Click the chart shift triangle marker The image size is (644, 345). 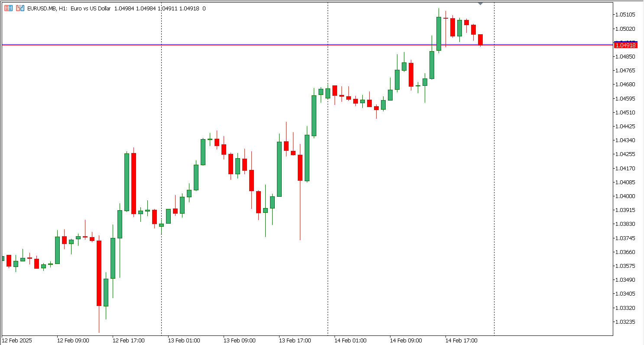[x=480, y=4]
